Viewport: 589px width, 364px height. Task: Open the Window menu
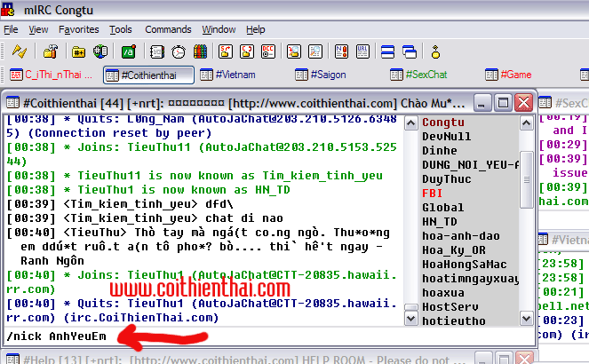coord(219,29)
